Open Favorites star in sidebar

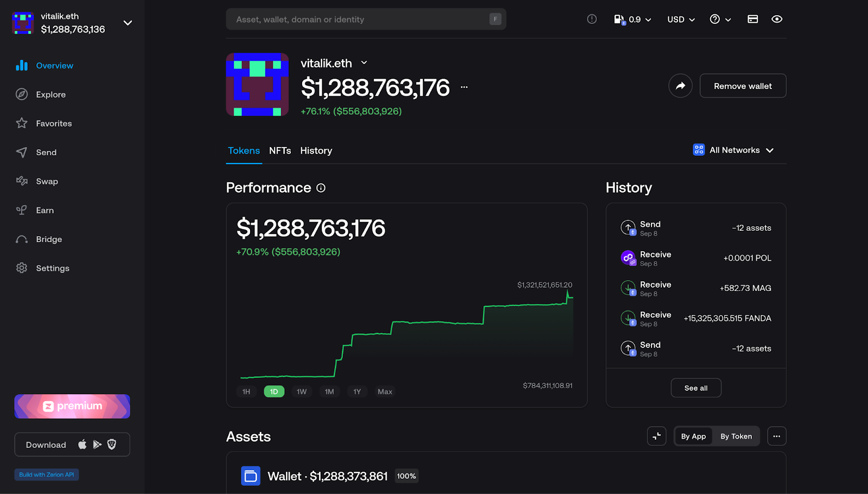coord(22,123)
